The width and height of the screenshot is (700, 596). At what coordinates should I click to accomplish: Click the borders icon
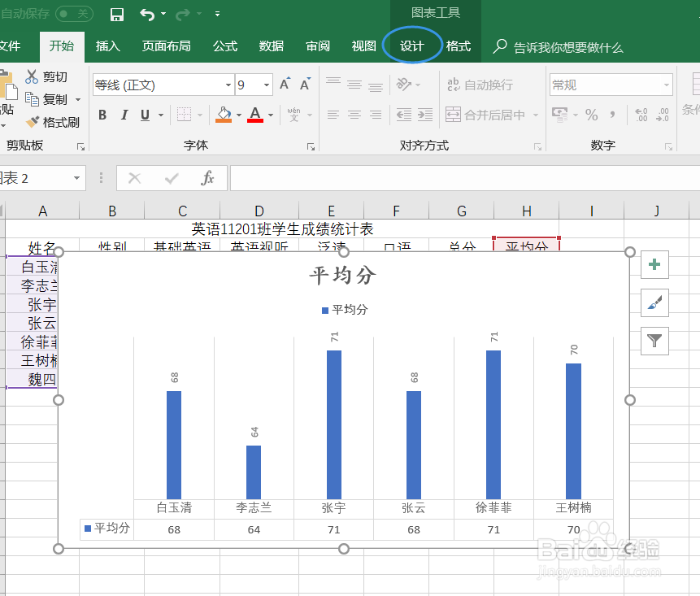[x=184, y=115]
